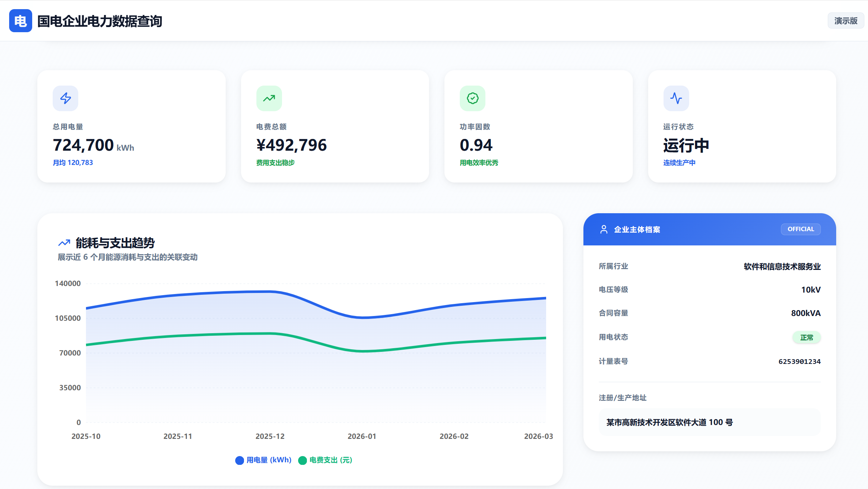Click the 2026-01 x-axis label
Image resolution: width=868 pixels, height=489 pixels.
click(x=362, y=436)
